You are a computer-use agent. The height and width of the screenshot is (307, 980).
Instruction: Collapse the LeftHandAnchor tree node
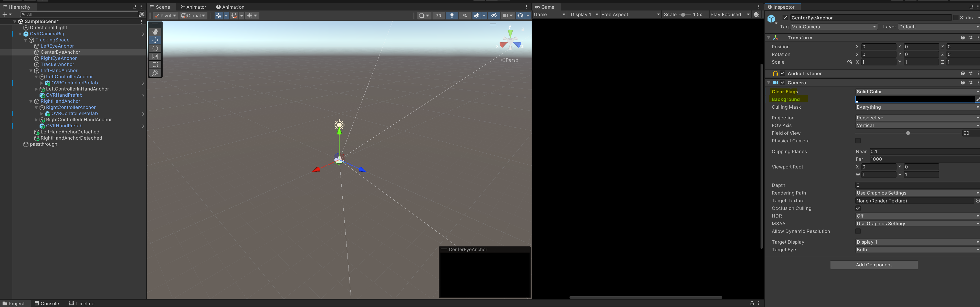point(31,71)
